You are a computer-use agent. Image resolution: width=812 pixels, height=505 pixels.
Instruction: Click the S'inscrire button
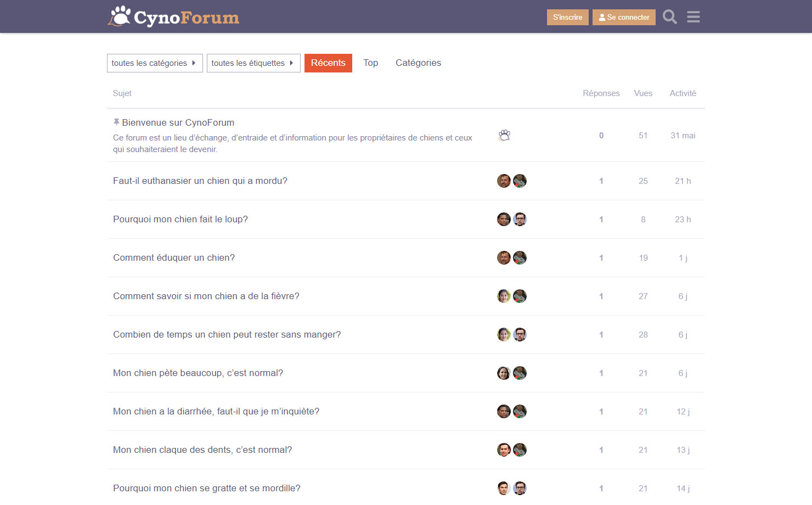(568, 17)
